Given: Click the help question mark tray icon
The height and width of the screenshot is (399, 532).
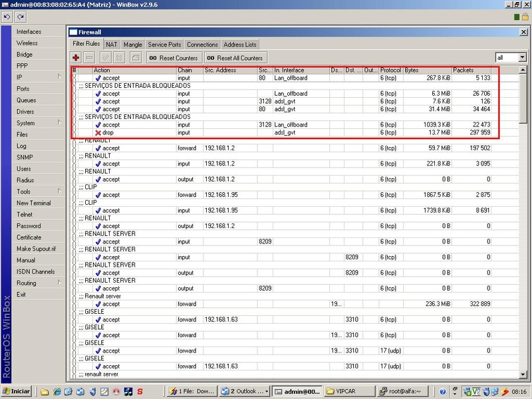Looking at the screenshot, I should point(442,392).
